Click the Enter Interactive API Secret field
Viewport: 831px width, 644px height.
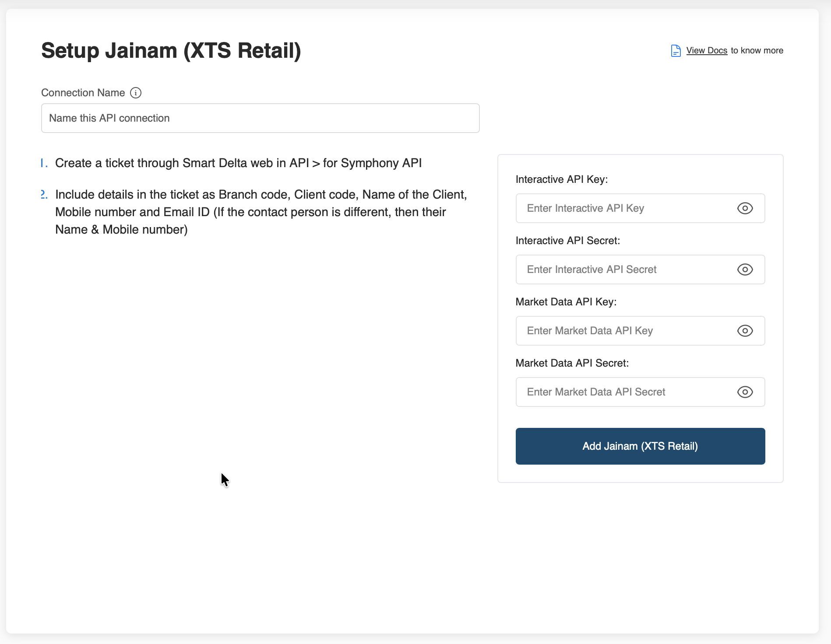[x=626, y=269]
